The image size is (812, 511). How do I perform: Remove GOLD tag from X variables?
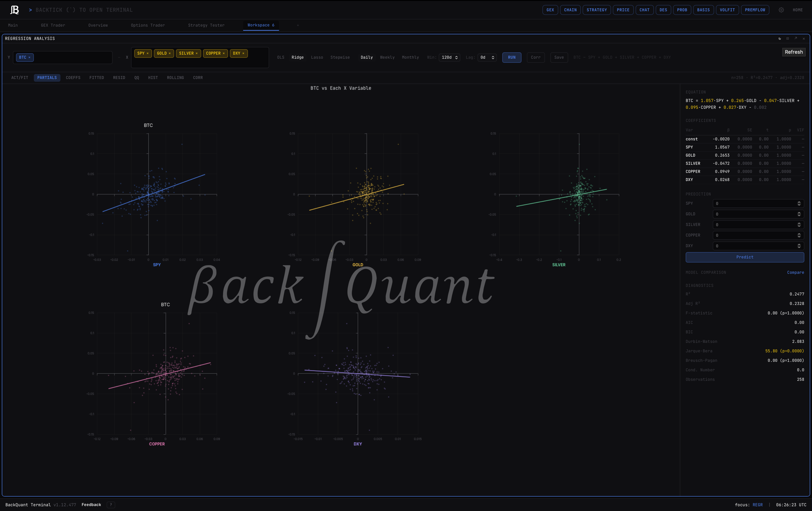(x=170, y=53)
